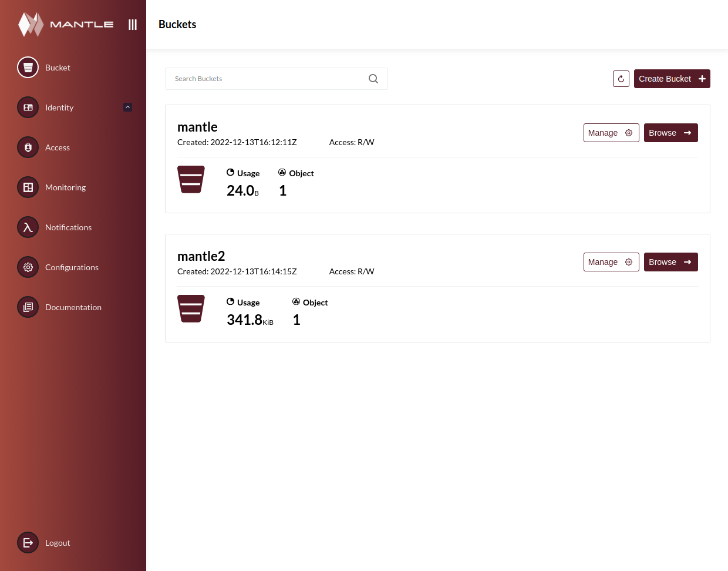Image resolution: width=728 pixels, height=571 pixels.
Task: Open the Monitoring menu item
Action: pyautogui.click(x=65, y=187)
